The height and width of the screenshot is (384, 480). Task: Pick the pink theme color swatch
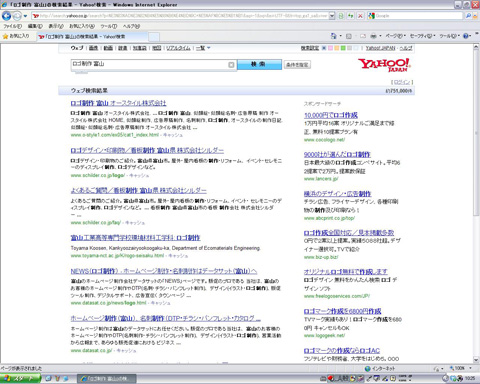coord(330,48)
